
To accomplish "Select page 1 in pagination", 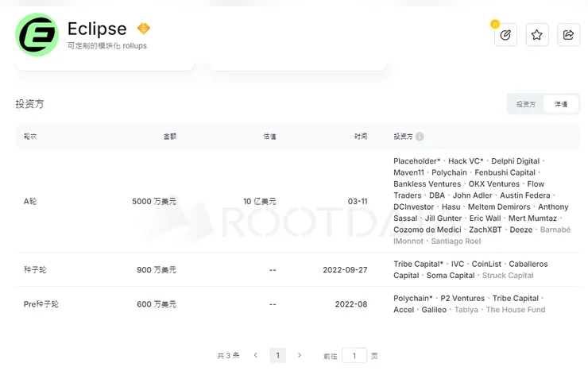I will tap(277, 355).
